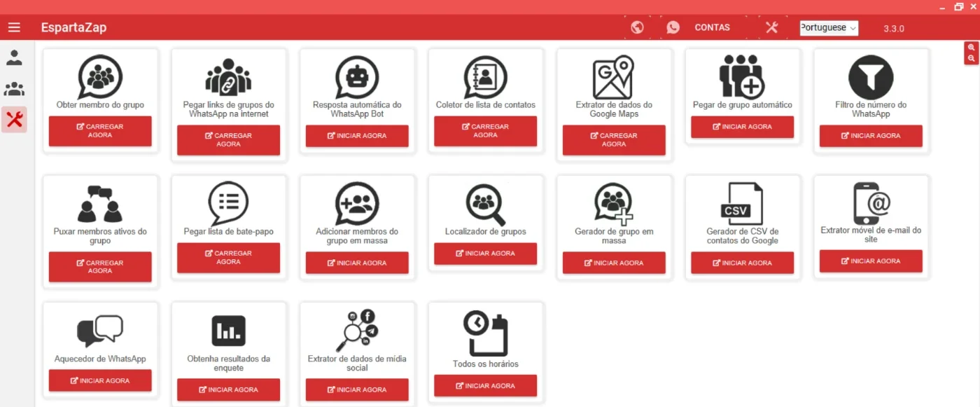Open the Portuguese language dropdown
This screenshot has height=407, width=980.
point(829,28)
